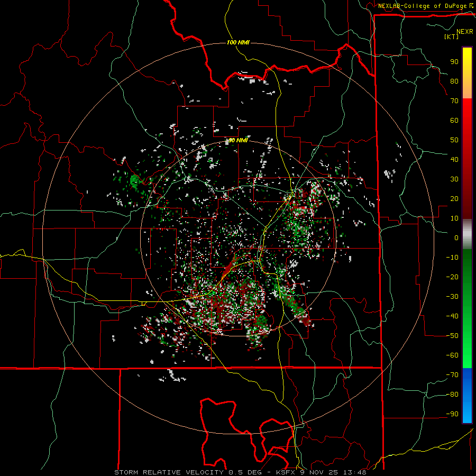The image size is (476, 476).
Task: Click the 0 value on velocity scale
Action: tap(456, 238)
